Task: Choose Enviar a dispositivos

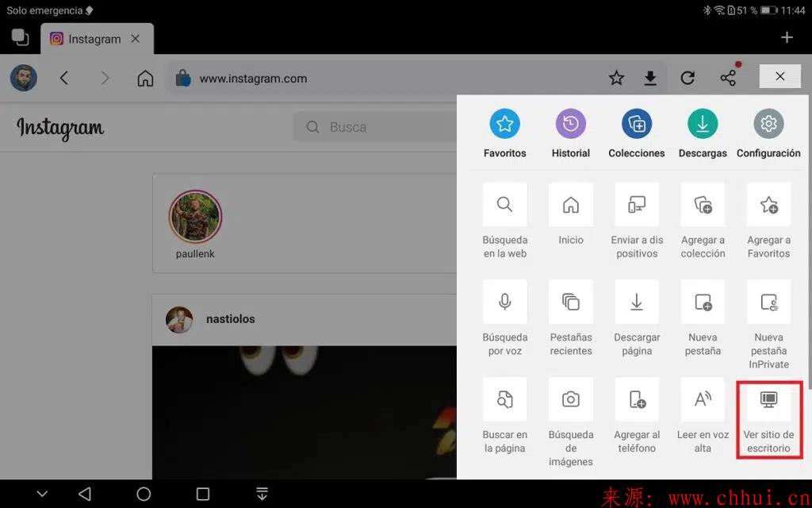Action: (x=637, y=221)
